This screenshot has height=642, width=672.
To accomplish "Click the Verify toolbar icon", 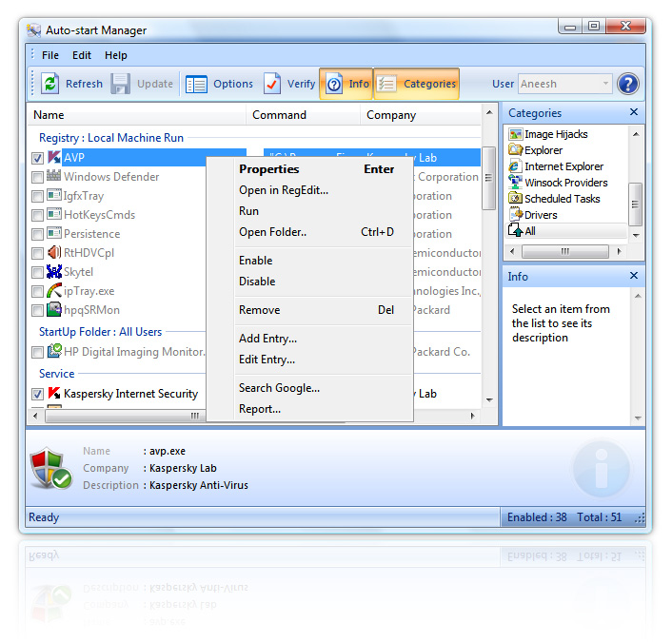I will [272, 84].
